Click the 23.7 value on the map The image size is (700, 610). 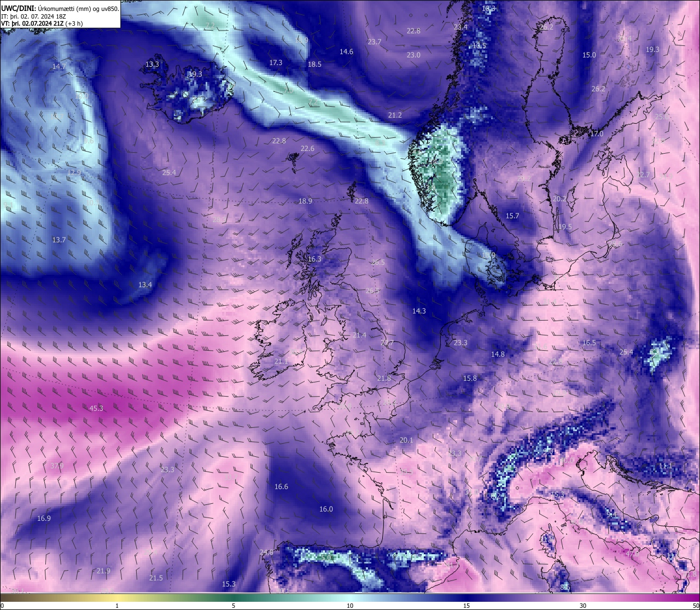click(x=375, y=42)
